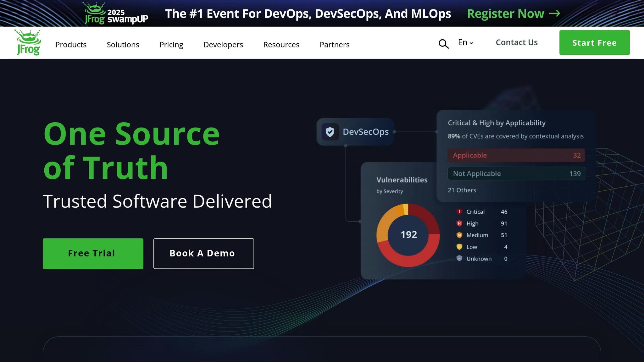Click the JFrog logo in navigation bar
Screen dimensions: 644x362
[x=28, y=42]
